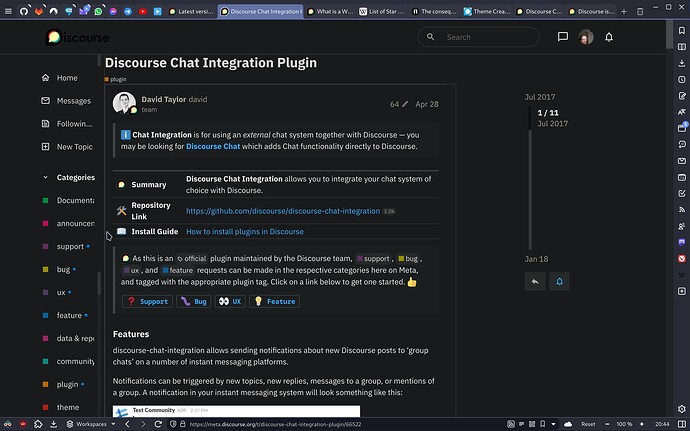Collapse the Categories section chevron
This screenshot has width=690, height=431.
(x=45, y=177)
